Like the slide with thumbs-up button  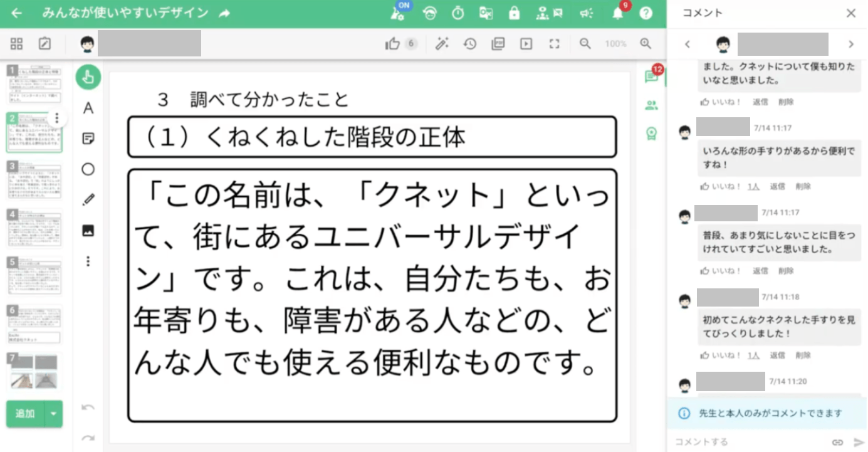(393, 44)
